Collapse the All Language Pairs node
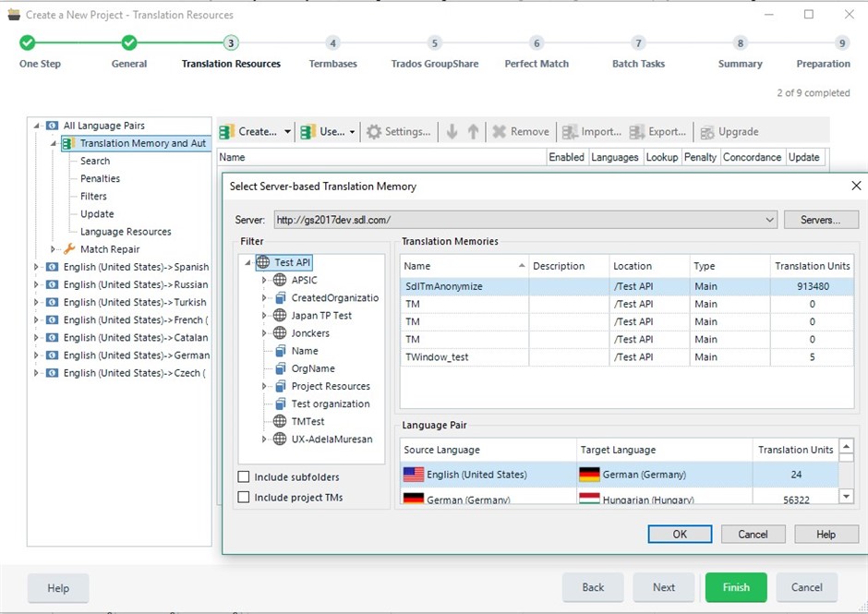Image resolution: width=868 pixels, height=614 pixels. pos(36,126)
